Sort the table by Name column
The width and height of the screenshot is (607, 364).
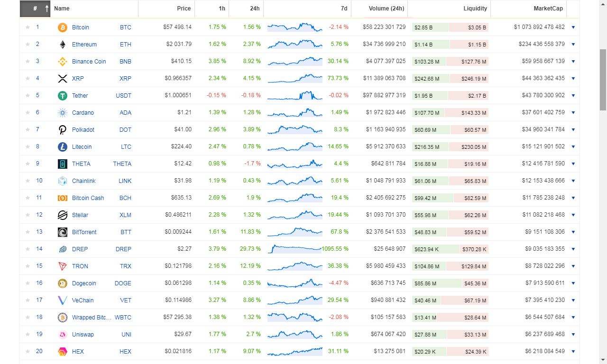point(94,9)
